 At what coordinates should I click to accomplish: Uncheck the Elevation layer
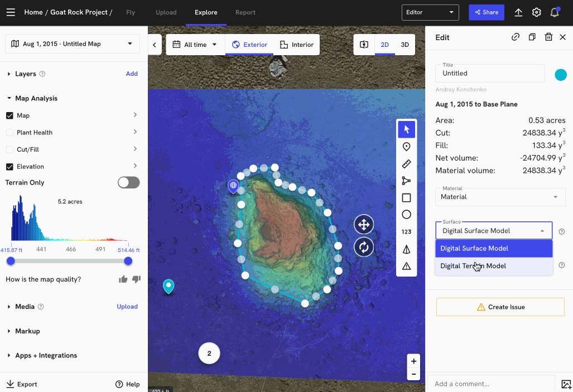coord(9,166)
